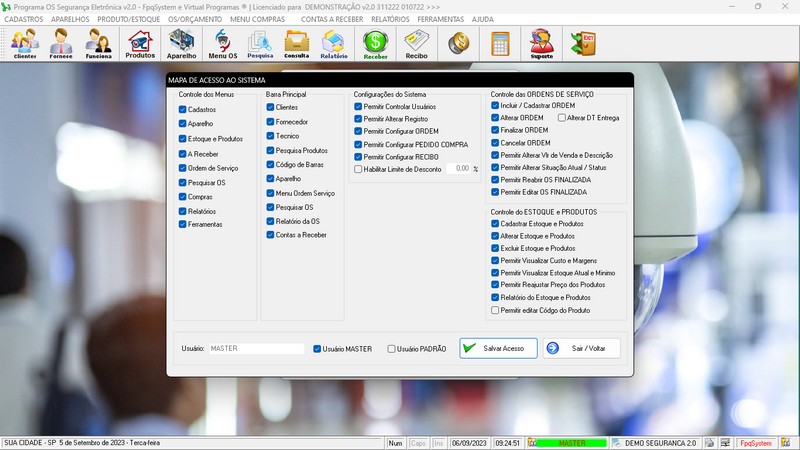
Task: Click the Salvar Acesso button
Action: pyautogui.click(x=498, y=348)
